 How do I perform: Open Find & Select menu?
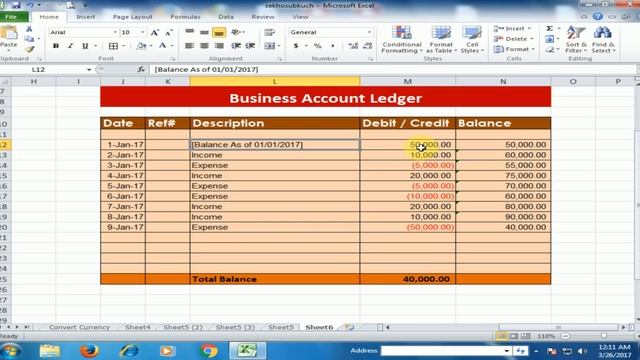(603, 40)
